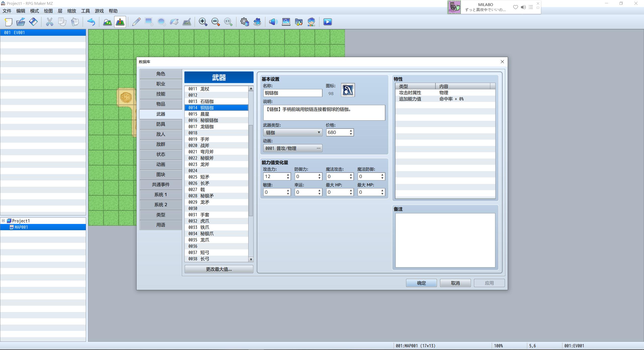
Task: Click the 更改最大值 button
Action: click(x=219, y=269)
